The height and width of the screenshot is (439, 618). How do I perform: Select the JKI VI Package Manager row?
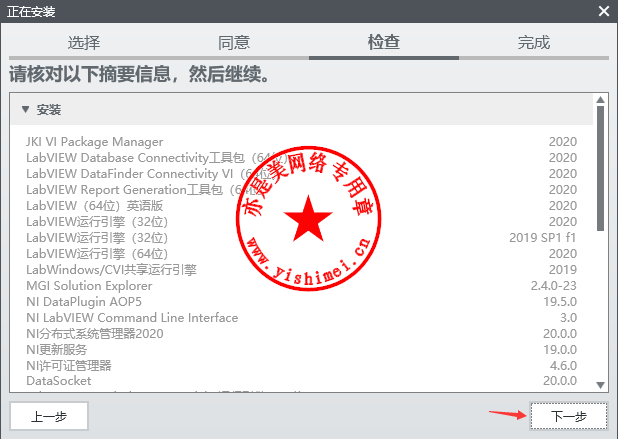302,141
